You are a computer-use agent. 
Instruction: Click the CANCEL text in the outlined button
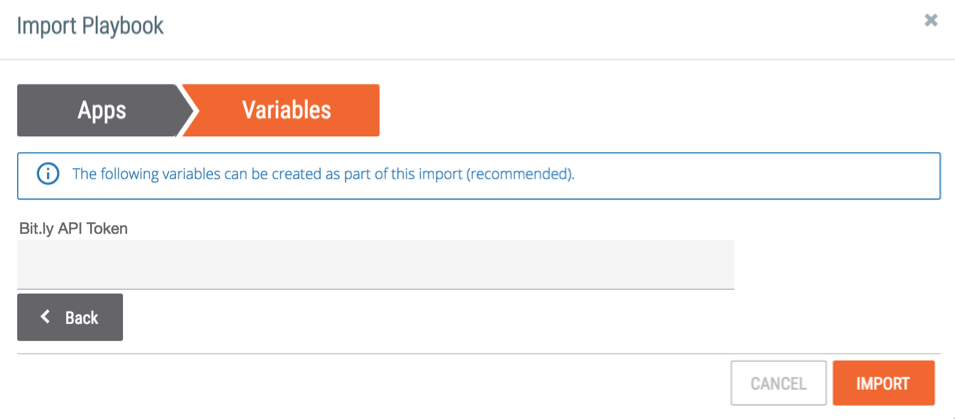pos(778,384)
